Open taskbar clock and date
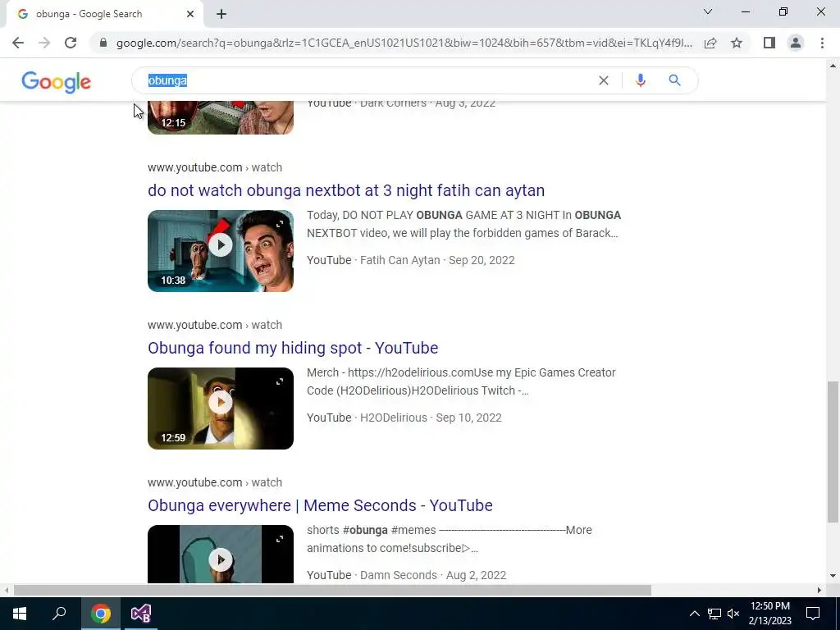The height and width of the screenshot is (630, 840). (x=769, y=614)
